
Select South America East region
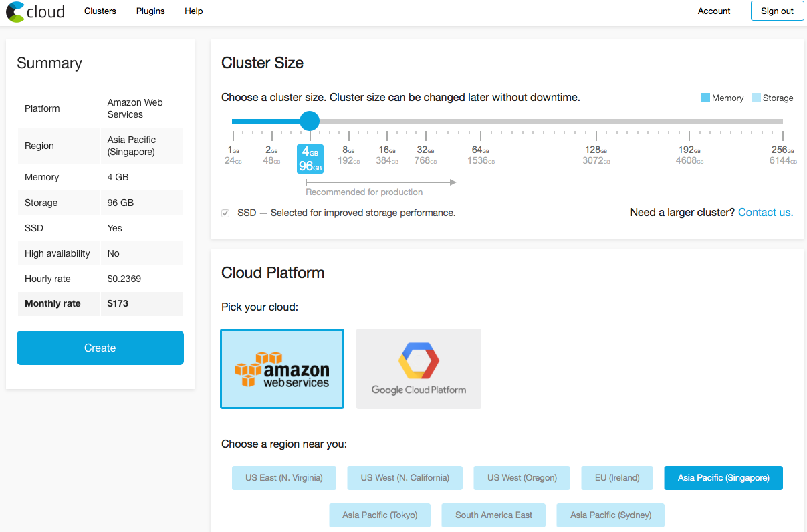[493, 515]
